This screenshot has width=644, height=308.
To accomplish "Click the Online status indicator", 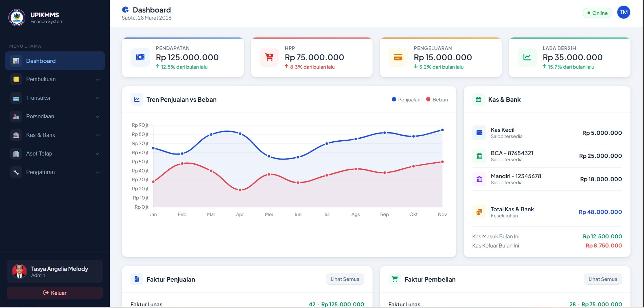I will 597,13.
